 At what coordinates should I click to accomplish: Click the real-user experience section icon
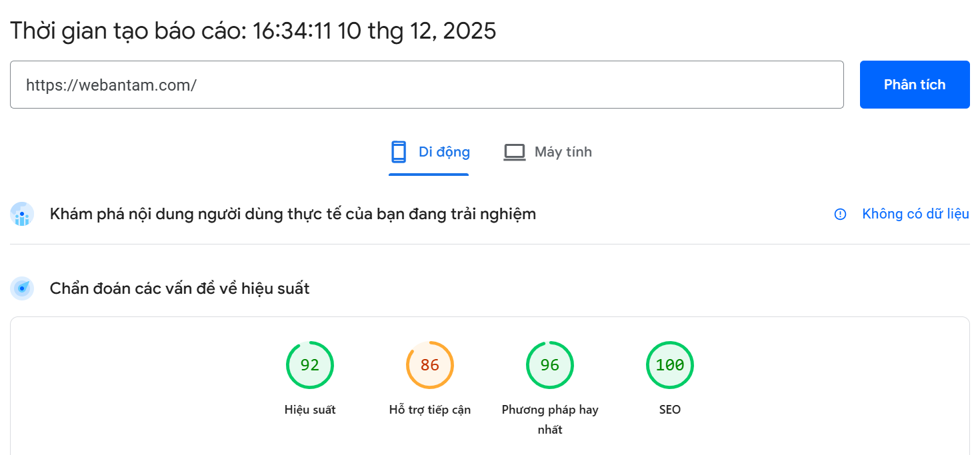click(x=22, y=214)
